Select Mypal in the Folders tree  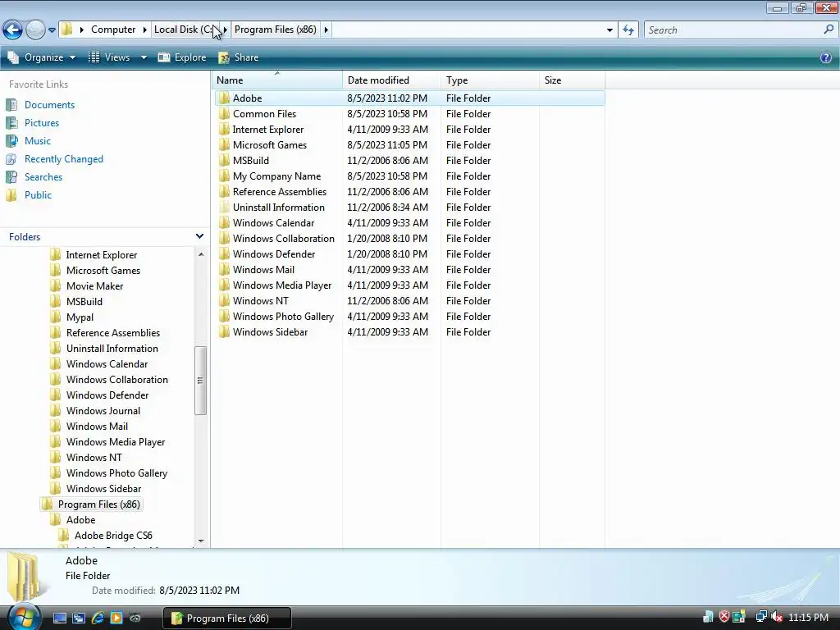[x=80, y=317]
